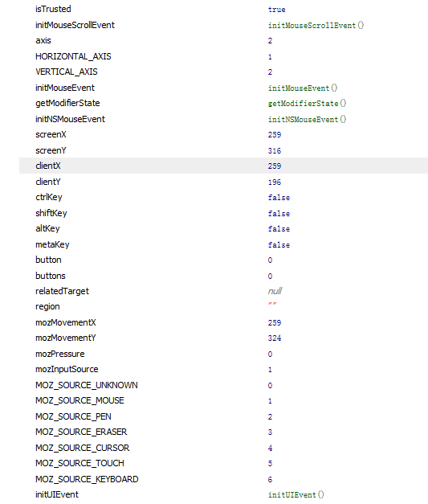Select the getModifierState property name
The image size is (428, 504).
click(x=67, y=103)
